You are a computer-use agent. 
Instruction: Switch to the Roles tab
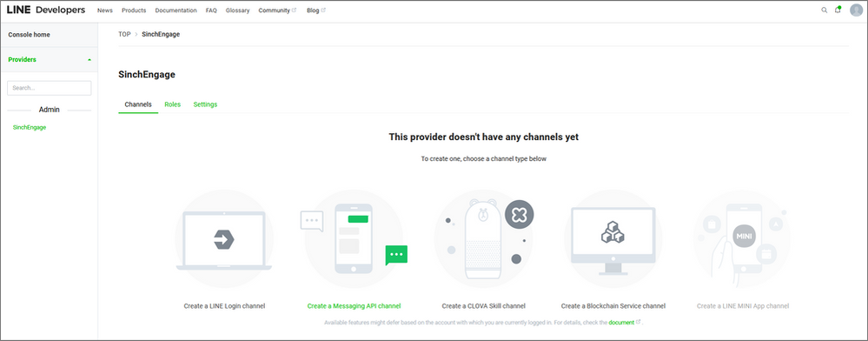pos(173,104)
